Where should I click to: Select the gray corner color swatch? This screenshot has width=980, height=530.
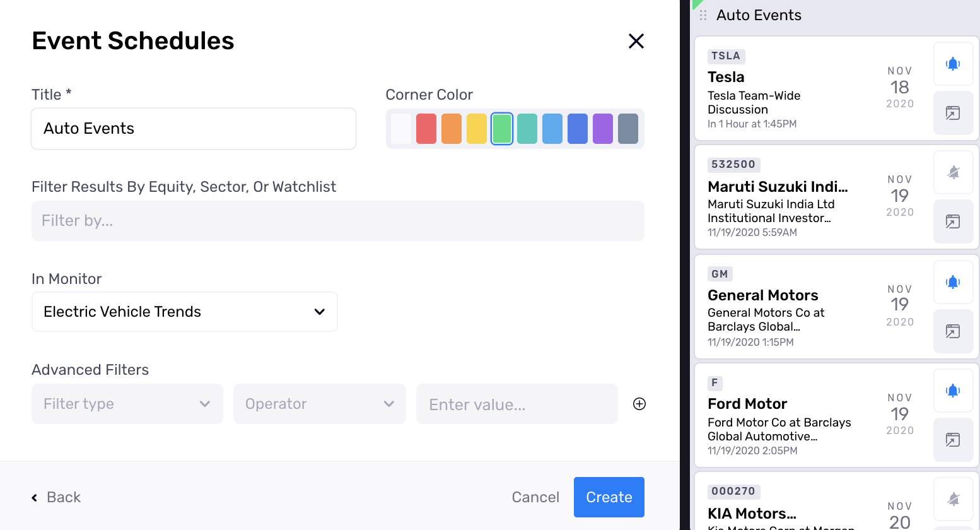coord(628,129)
